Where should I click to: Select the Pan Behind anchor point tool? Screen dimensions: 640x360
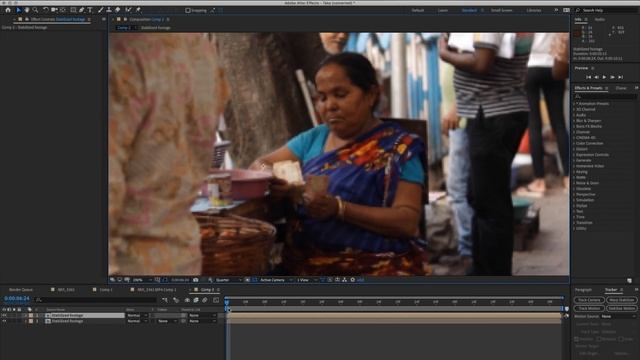(x=63, y=10)
